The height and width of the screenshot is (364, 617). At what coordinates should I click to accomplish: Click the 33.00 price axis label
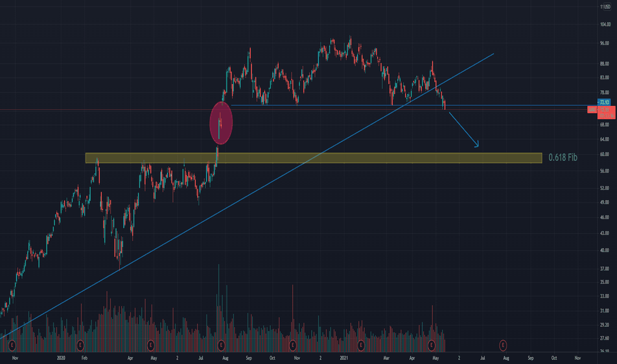pos(605,296)
